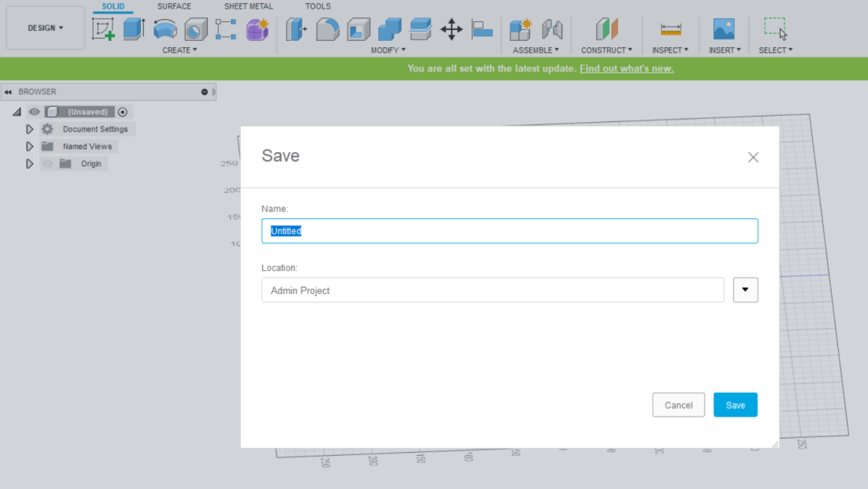
Task: Select the Joint tool icon
Action: pyautogui.click(x=552, y=29)
